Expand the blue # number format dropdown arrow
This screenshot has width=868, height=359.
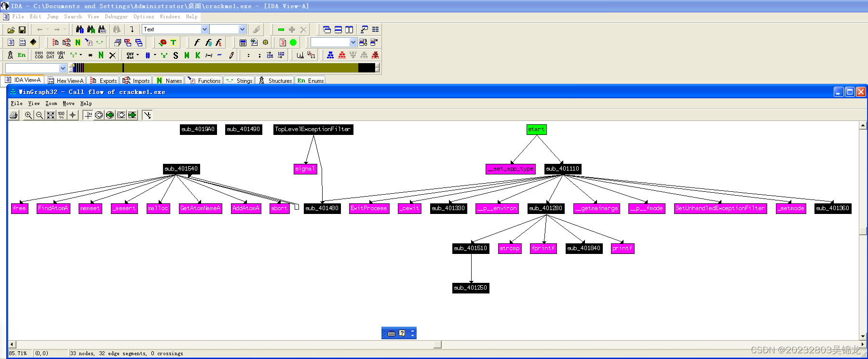click(x=155, y=55)
